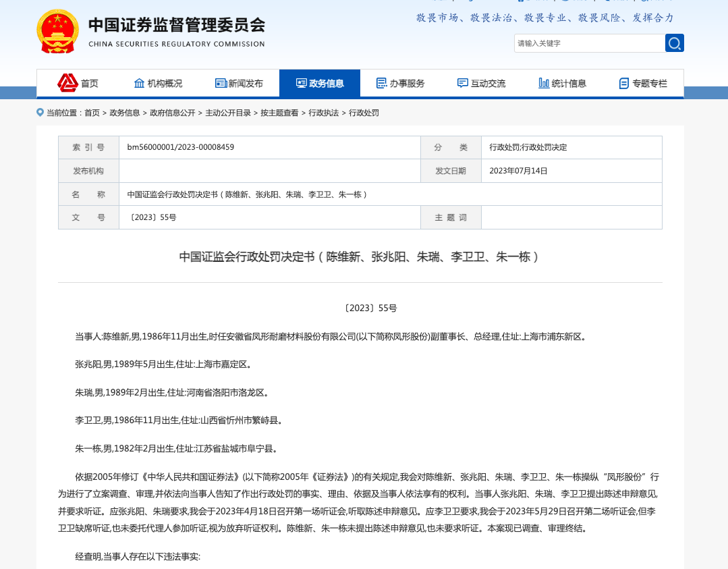
Task: Click the monitor icon beside 政务信息
Action: coord(302,83)
